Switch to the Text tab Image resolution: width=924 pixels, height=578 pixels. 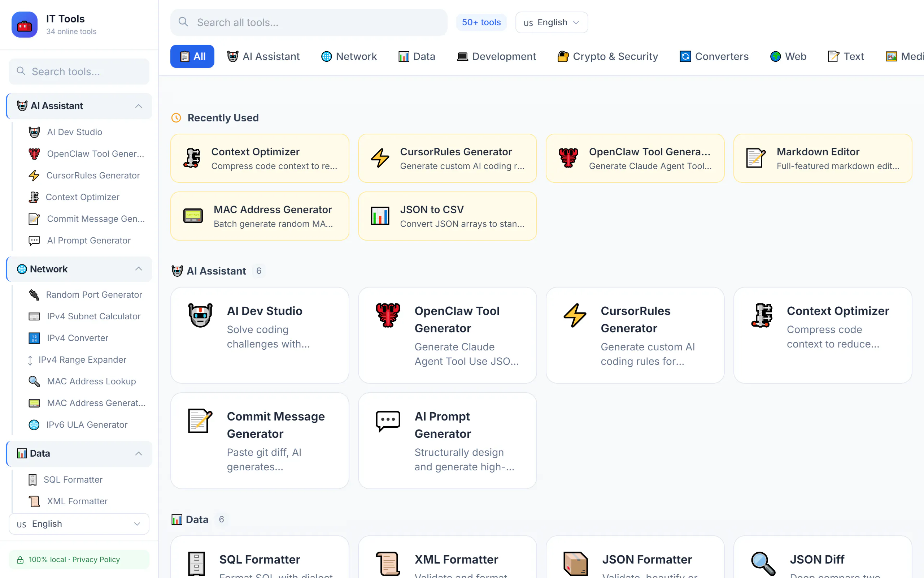click(x=846, y=57)
